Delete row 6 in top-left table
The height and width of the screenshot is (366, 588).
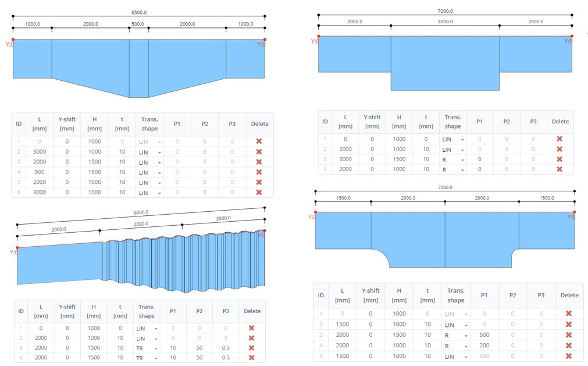coord(259,193)
